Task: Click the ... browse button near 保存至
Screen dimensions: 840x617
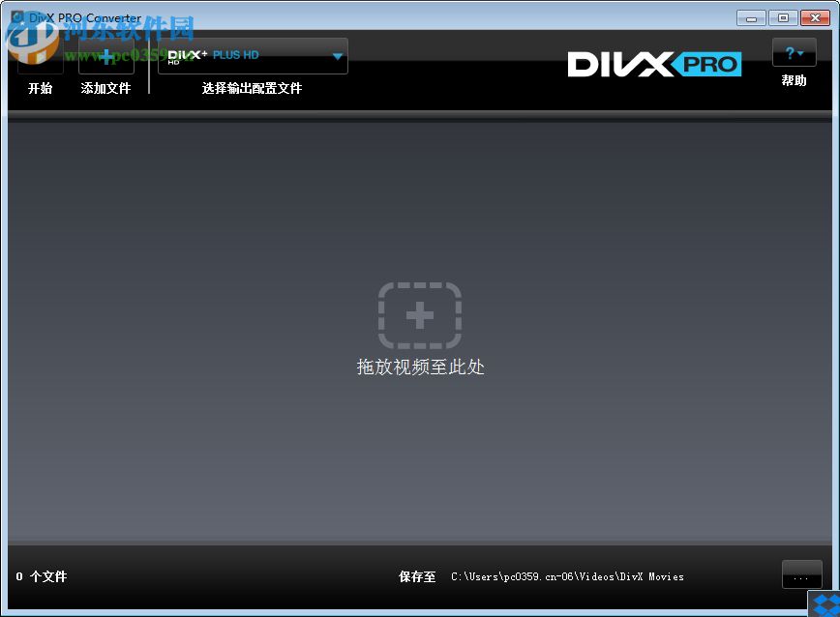Action: [801, 573]
